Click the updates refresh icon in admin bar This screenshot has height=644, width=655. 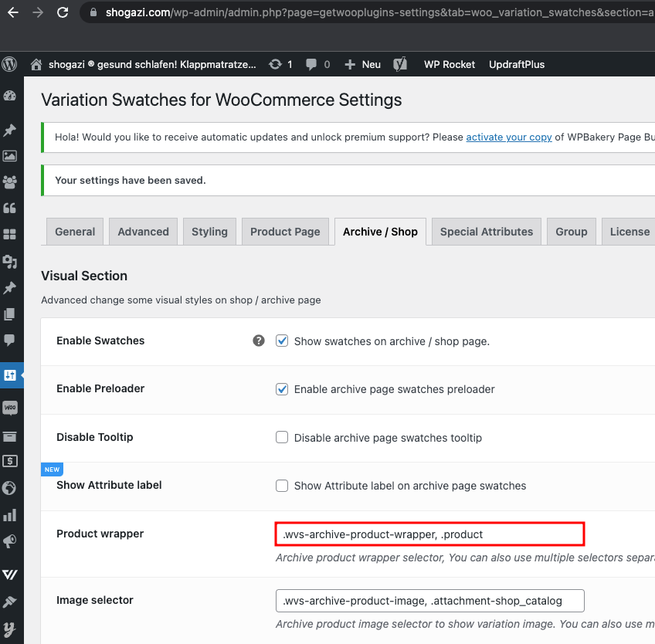click(x=276, y=64)
